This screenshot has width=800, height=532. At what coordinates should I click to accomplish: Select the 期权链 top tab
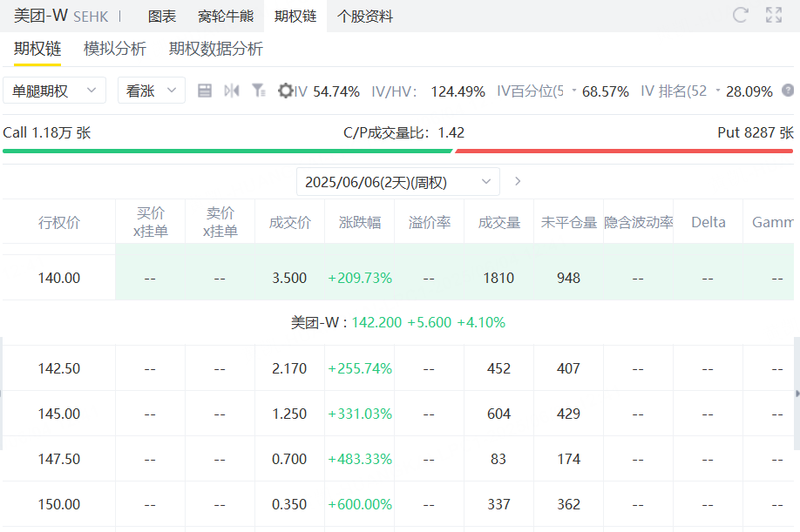coord(295,17)
